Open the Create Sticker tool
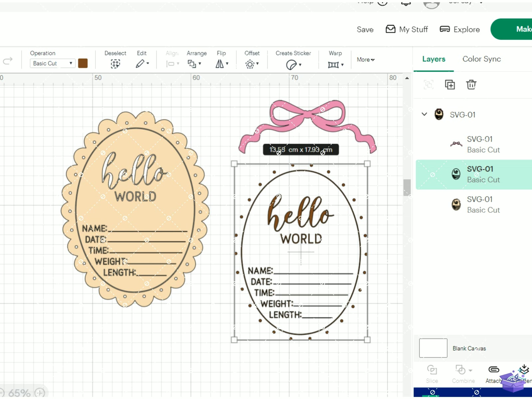Image resolution: width=532 pixels, height=399 pixels. pyautogui.click(x=293, y=64)
